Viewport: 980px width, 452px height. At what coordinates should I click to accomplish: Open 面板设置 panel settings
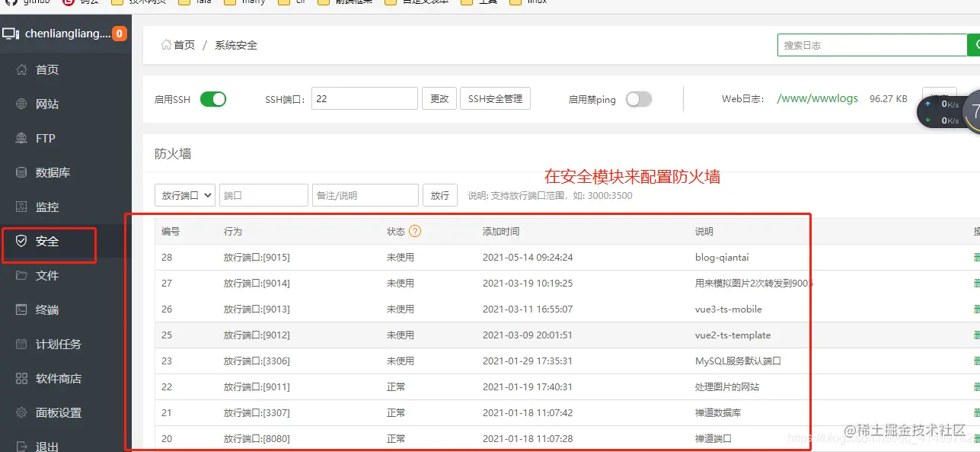tap(59, 412)
